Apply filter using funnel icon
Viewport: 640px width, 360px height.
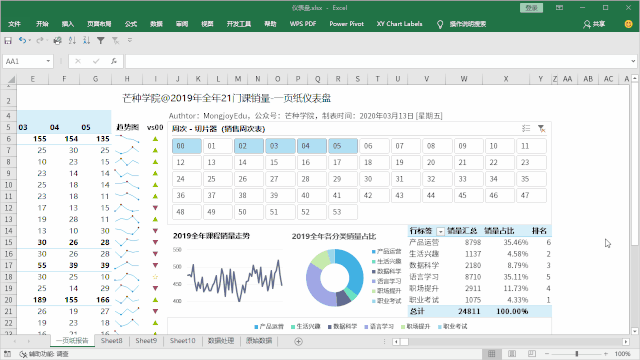click(x=101, y=40)
